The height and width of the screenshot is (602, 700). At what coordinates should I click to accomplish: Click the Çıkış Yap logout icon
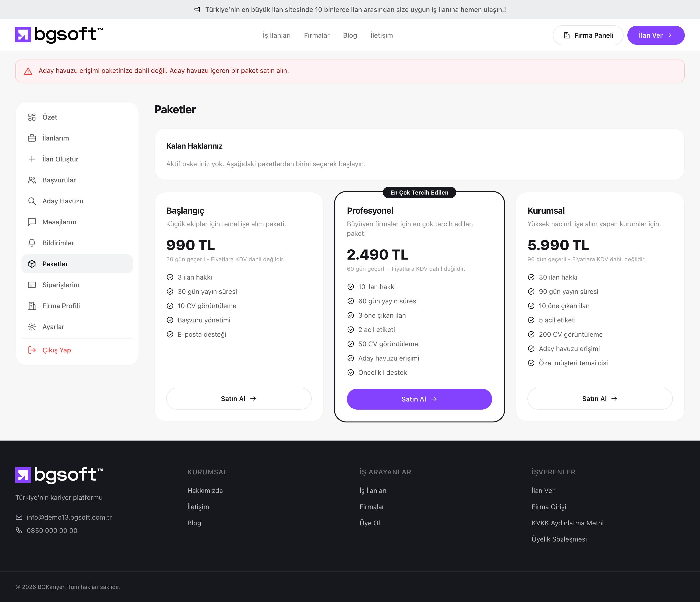32,350
